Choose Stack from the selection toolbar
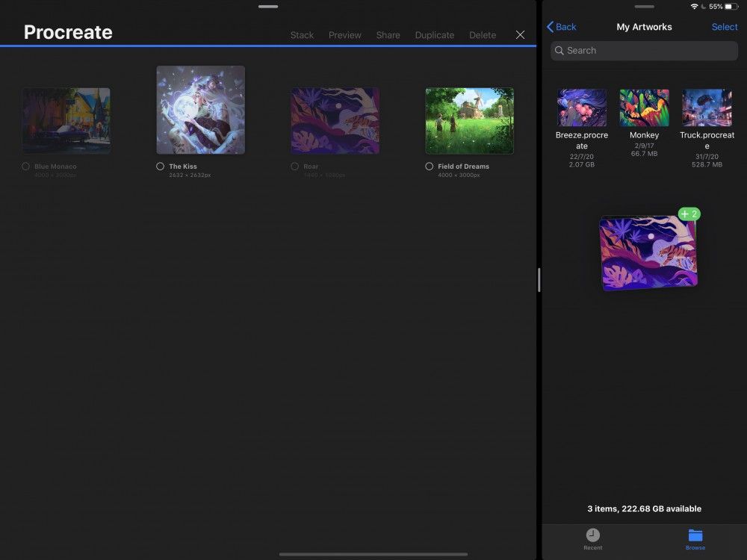 pyautogui.click(x=302, y=34)
